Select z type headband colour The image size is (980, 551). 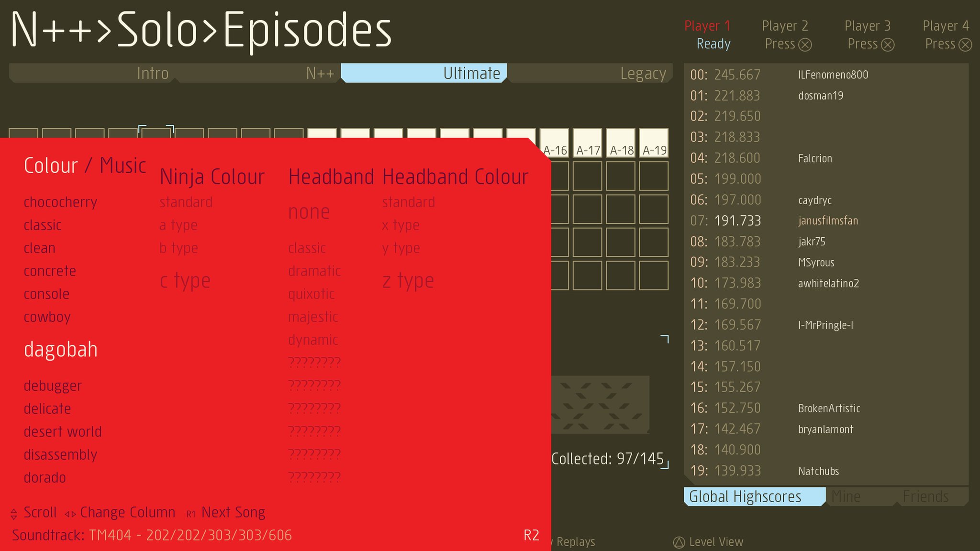(x=408, y=281)
